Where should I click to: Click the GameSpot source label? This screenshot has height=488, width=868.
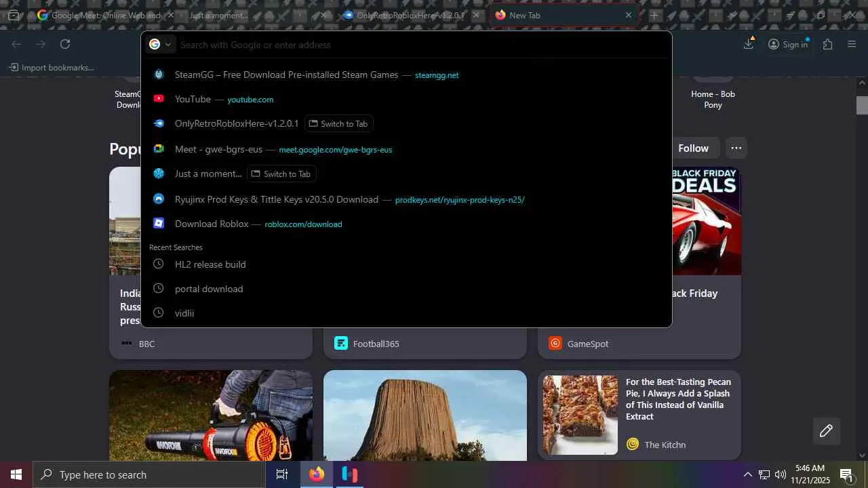587,344
